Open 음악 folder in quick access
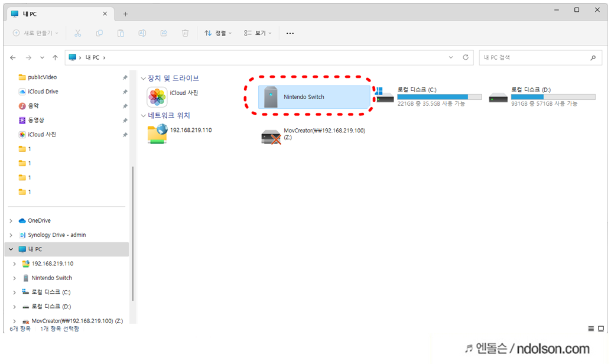The image size is (611, 364). 28,106
